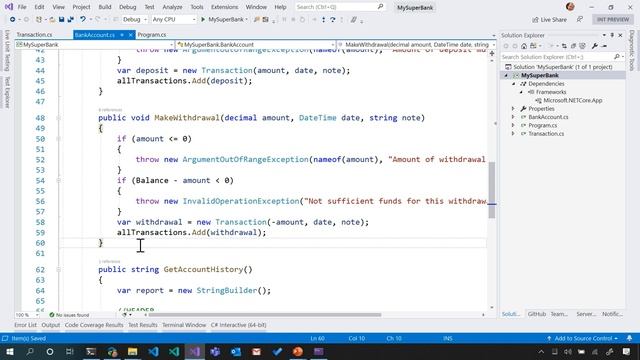The width and height of the screenshot is (640, 360).
Task: Open Visual Studio Code blue taskbar icon
Action: point(153,351)
